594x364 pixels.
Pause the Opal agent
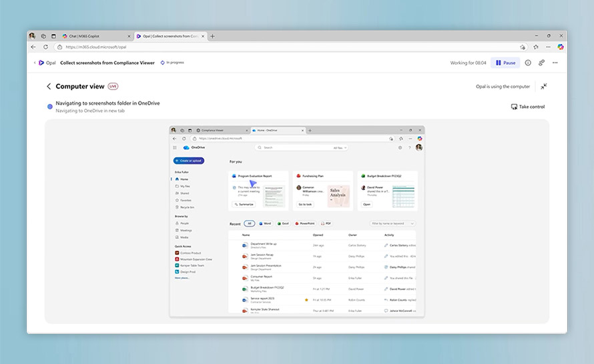(x=505, y=63)
